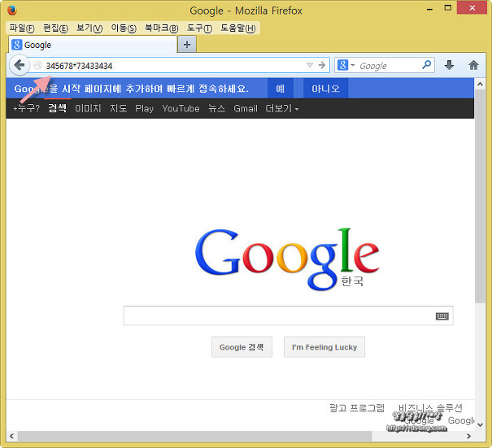Open the 보기(V) menu
Screen dimensions: 492x448
[x=89, y=28]
